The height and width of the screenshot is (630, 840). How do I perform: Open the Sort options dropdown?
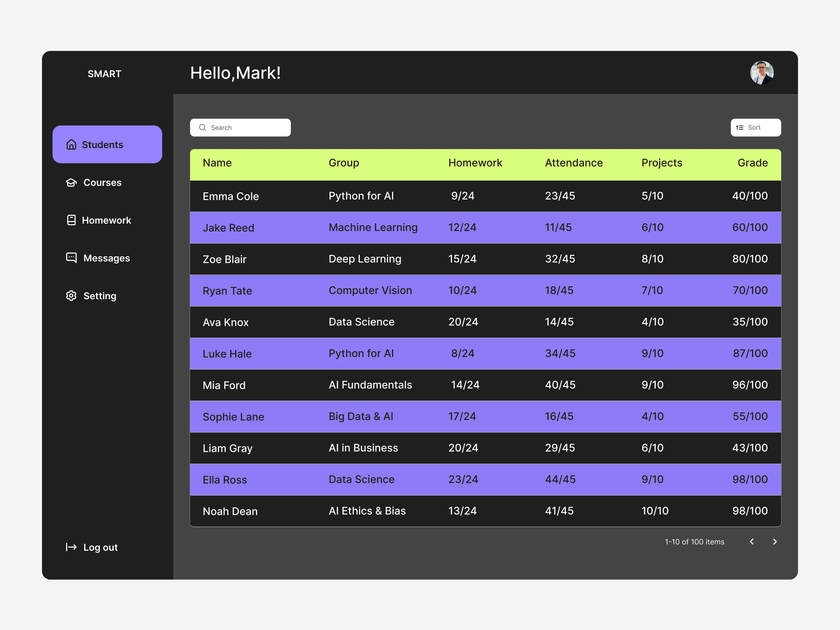[x=756, y=128]
